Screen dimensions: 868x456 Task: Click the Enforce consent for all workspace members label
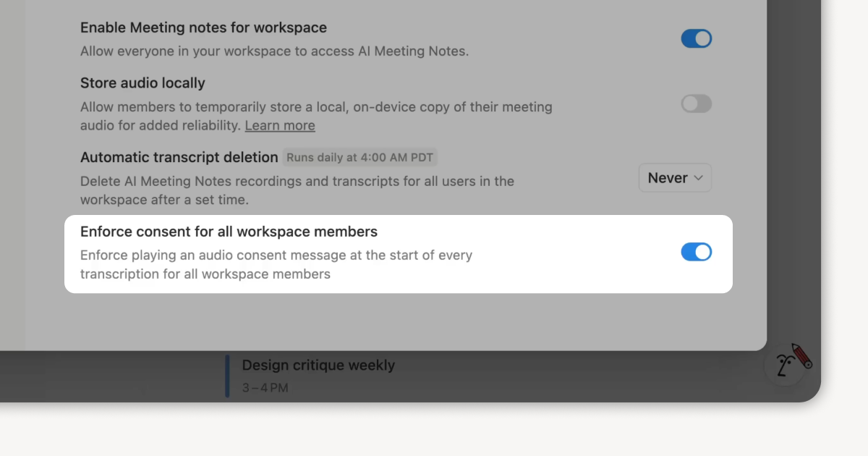click(229, 232)
